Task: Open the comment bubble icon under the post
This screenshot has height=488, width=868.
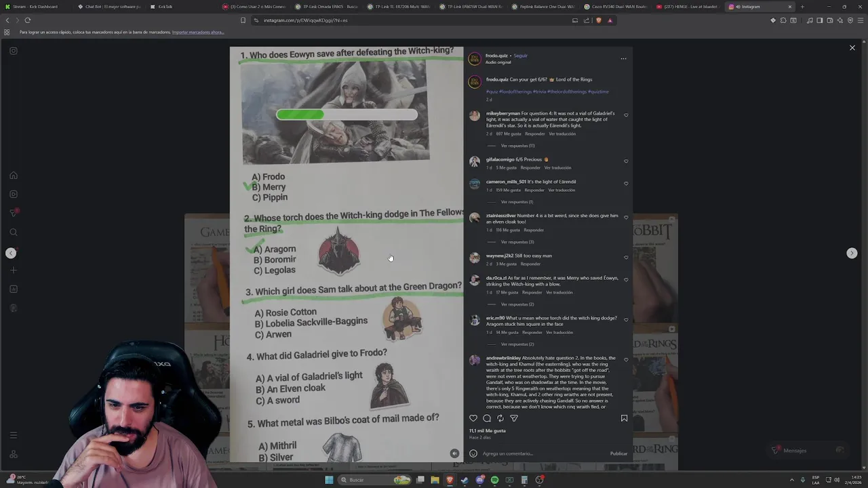Action: [x=487, y=418]
